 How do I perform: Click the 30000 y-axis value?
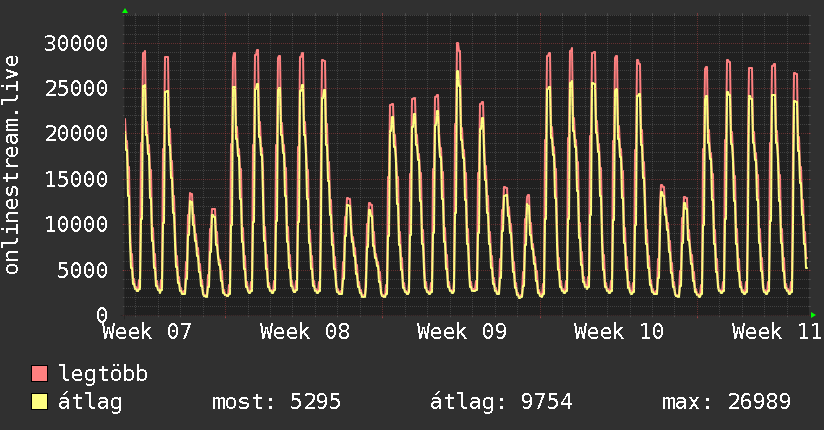click(76, 44)
